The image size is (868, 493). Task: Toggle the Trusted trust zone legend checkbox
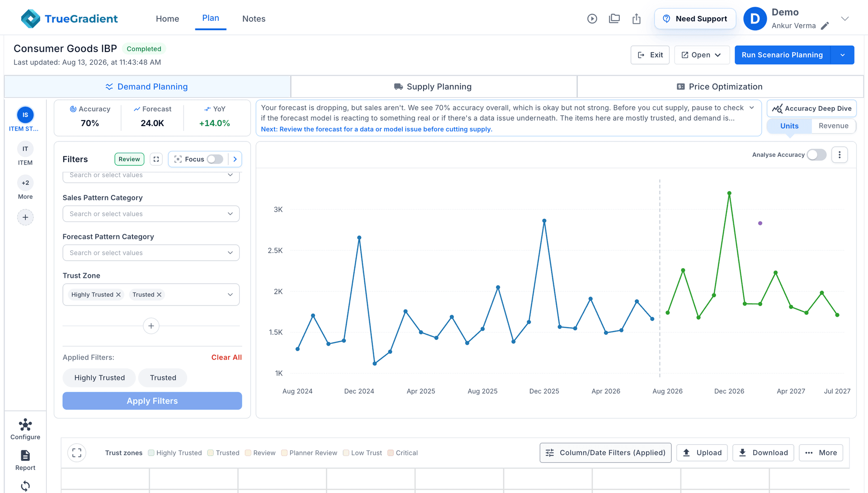[211, 453]
